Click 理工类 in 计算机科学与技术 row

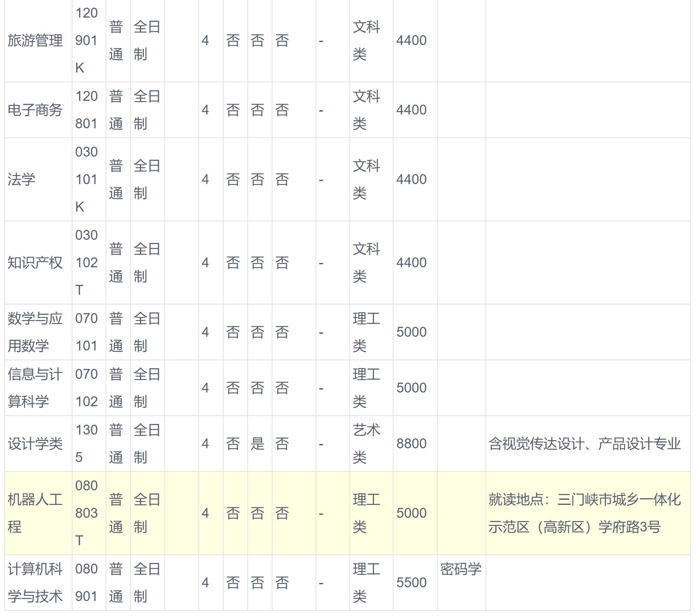click(367, 583)
